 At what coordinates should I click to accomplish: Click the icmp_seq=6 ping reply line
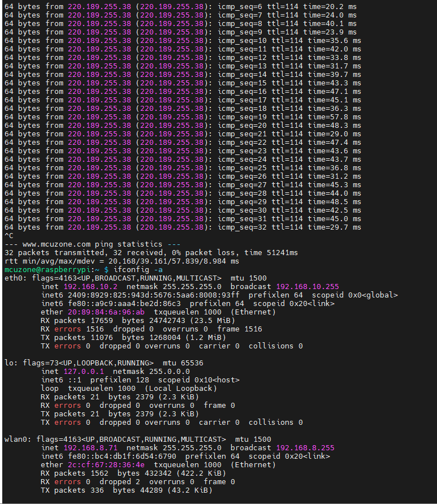coord(181,7)
